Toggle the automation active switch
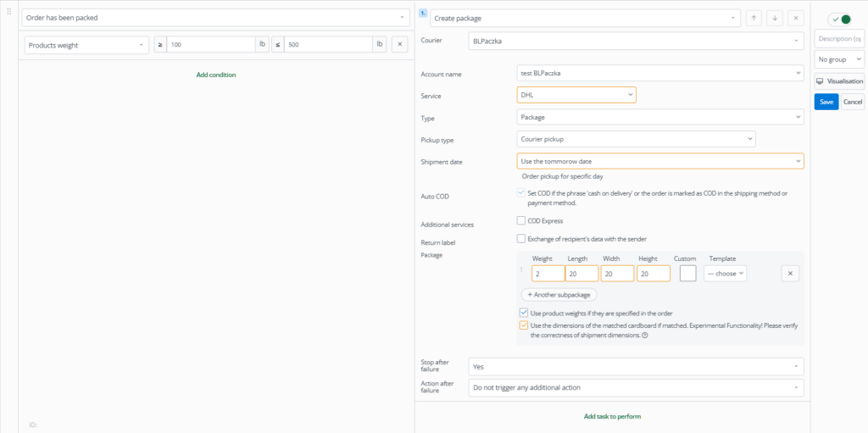 839,19
